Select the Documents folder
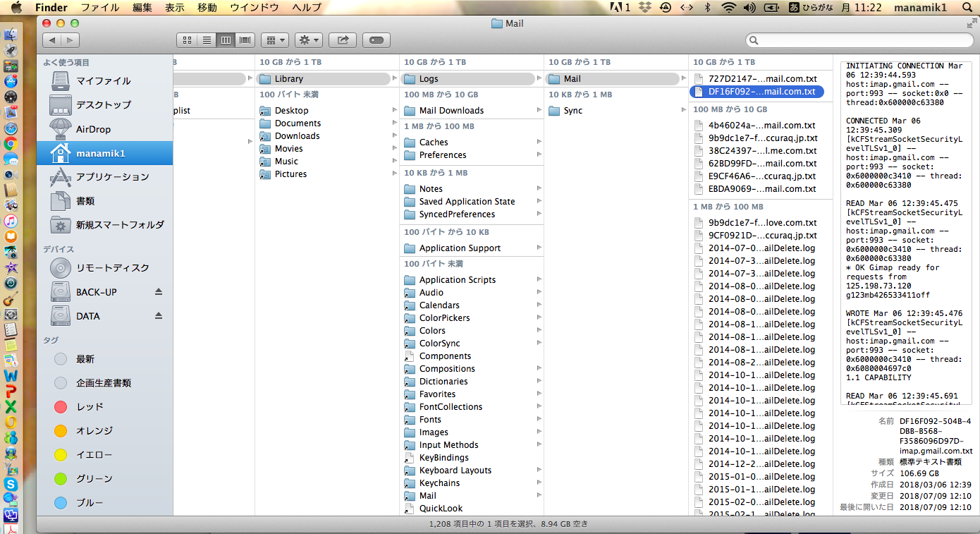This screenshot has height=534, width=980. 326,123
